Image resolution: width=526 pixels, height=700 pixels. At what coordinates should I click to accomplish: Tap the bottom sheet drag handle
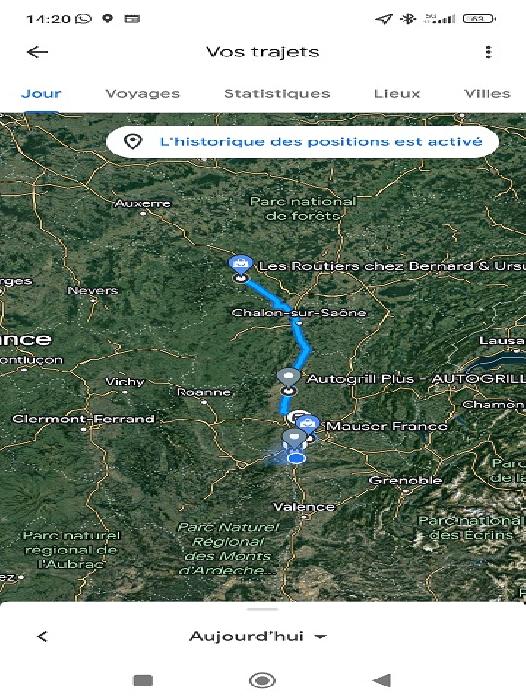point(262,609)
